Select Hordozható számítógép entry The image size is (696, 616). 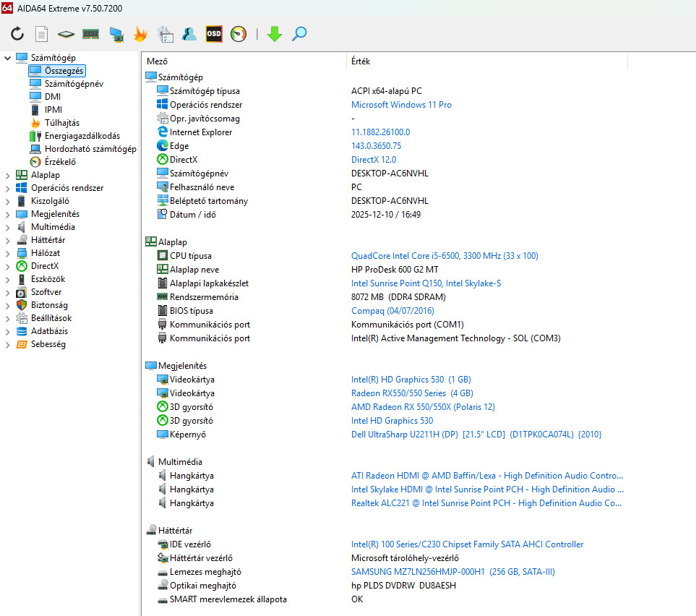click(x=90, y=149)
